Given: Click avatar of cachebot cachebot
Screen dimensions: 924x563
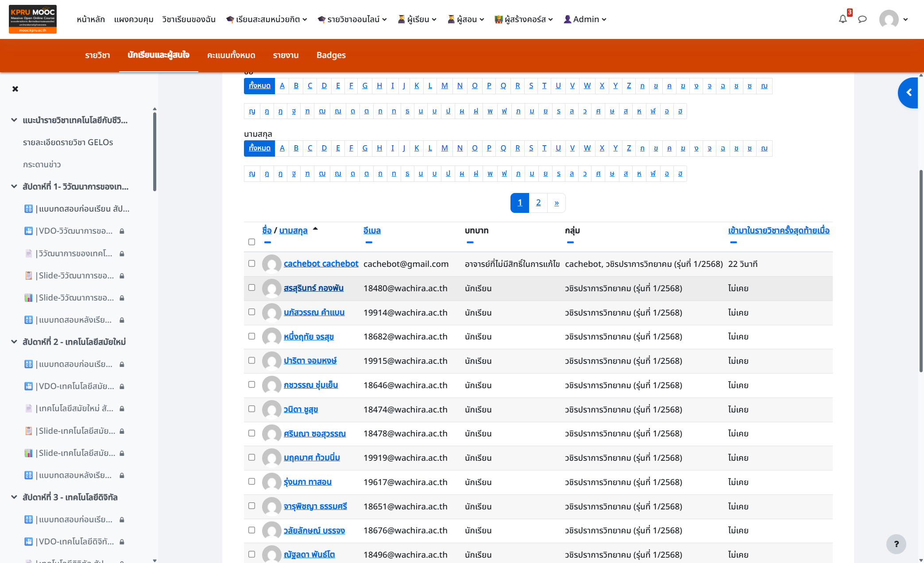Looking at the screenshot, I should (x=272, y=264).
